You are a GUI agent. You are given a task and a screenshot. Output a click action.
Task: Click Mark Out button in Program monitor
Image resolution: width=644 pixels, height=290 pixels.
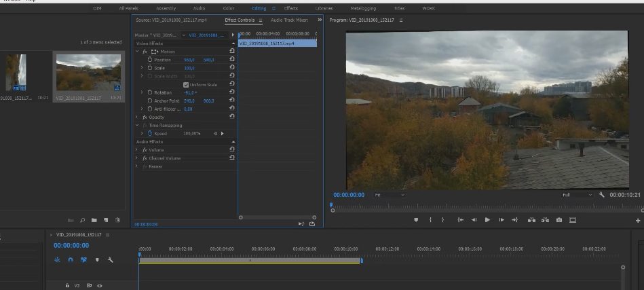[x=442, y=220]
